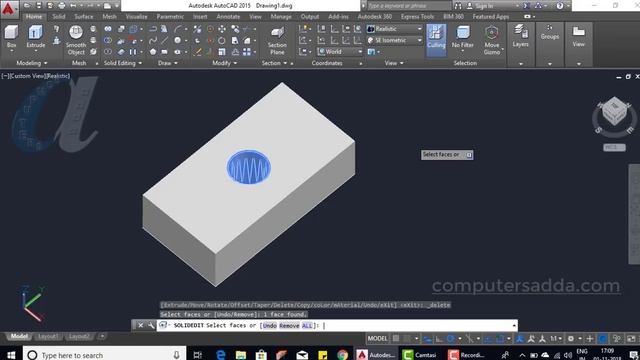Expand the View panel title dropdown

coord(394,63)
